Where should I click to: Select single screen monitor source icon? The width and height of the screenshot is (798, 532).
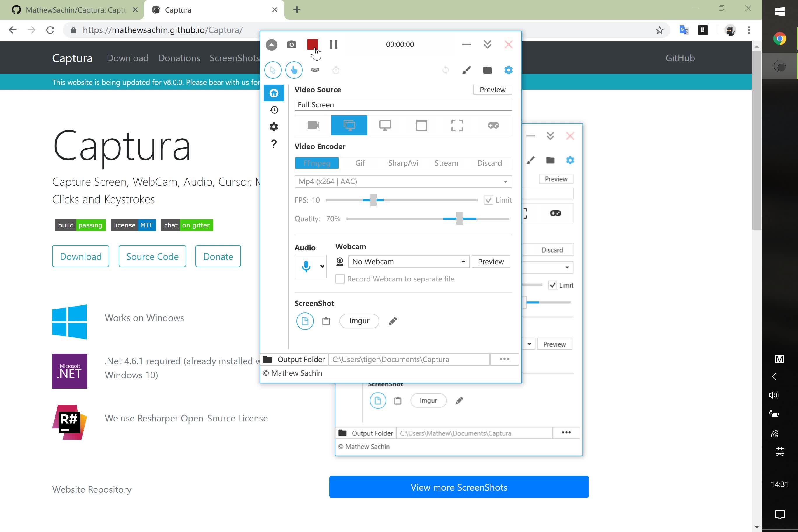[385, 125]
